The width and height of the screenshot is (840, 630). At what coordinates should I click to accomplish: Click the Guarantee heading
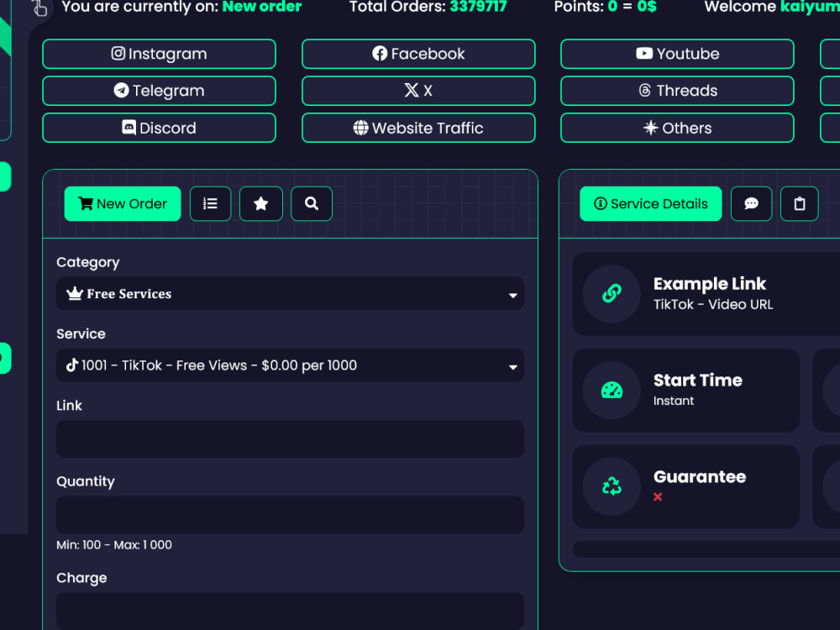[700, 476]
